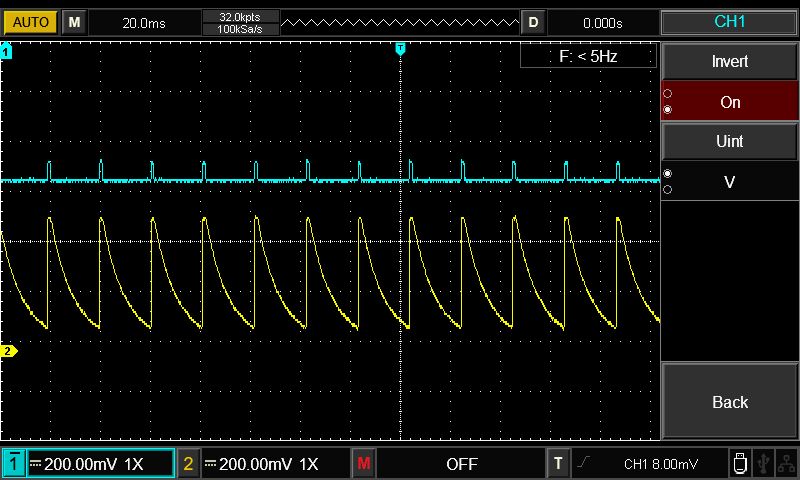Click the waveform memory position bar
This screenshot has height=480, width=800.
pyautogui.click(x=400, y=22)
